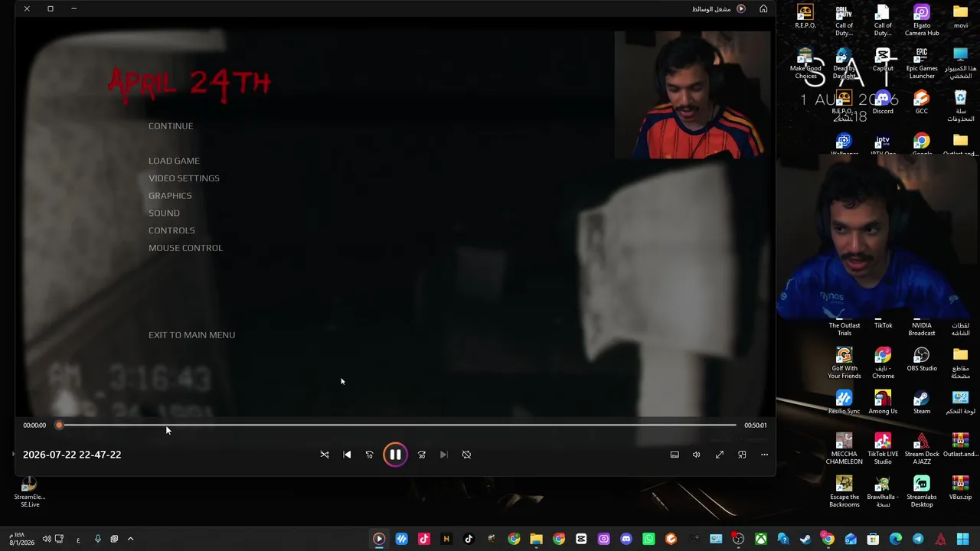Open the StreamElements SE.Live desktop shortcut

[29, 492]
